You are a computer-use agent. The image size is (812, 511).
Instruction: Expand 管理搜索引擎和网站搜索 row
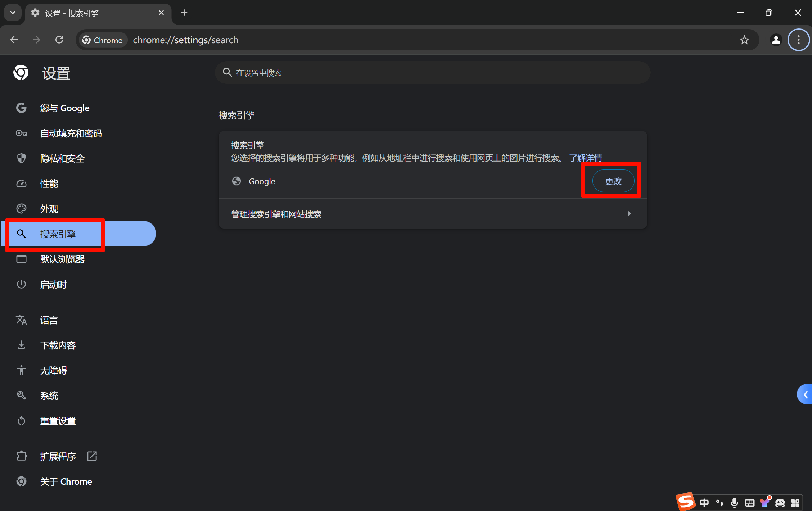click(x=433, y=214)
